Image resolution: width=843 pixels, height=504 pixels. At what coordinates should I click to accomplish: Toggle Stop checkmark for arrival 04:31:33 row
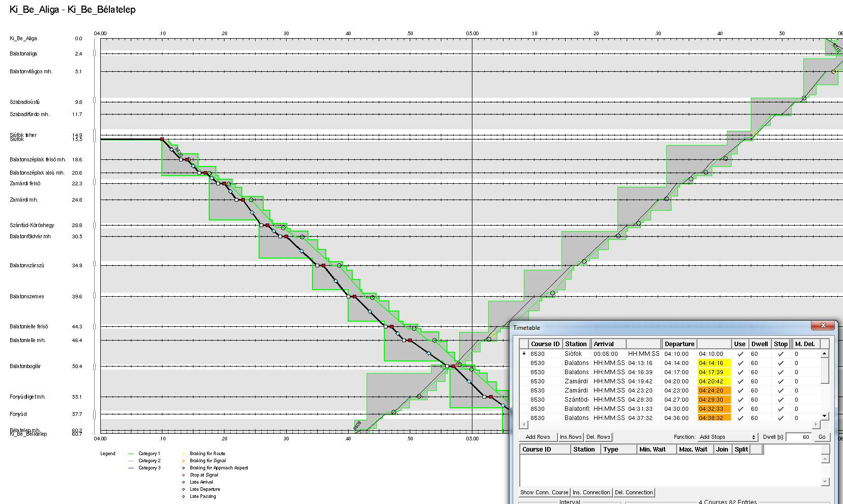[780, 409]
